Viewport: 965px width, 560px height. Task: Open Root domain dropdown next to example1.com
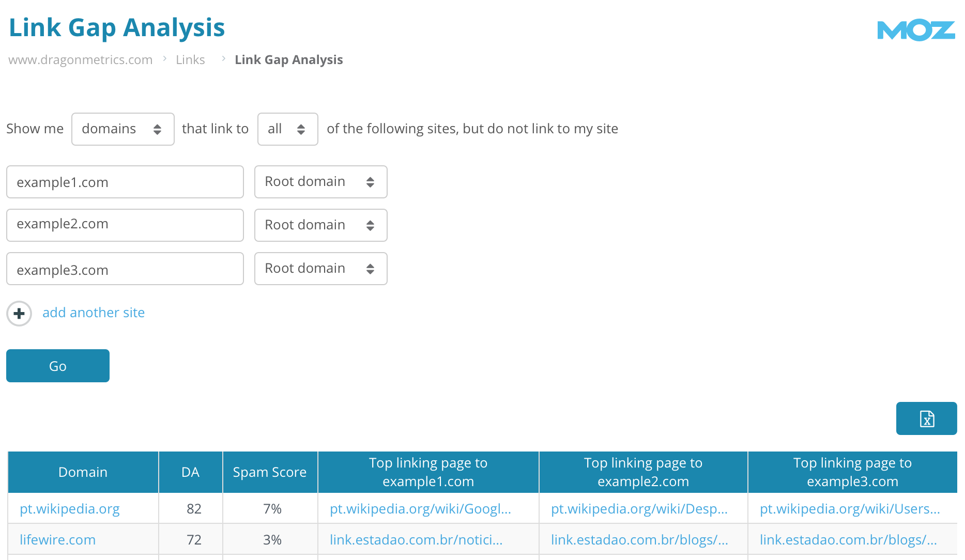coord(320,182)
